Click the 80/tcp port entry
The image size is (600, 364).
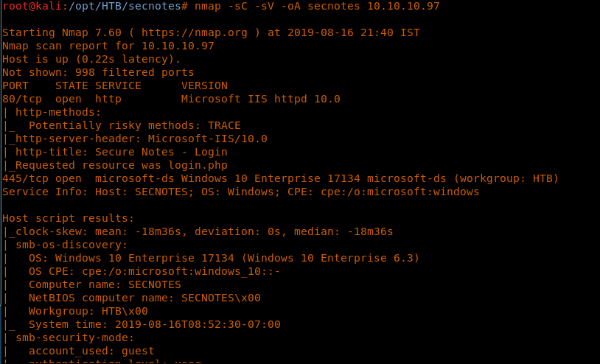pos(18,99)
